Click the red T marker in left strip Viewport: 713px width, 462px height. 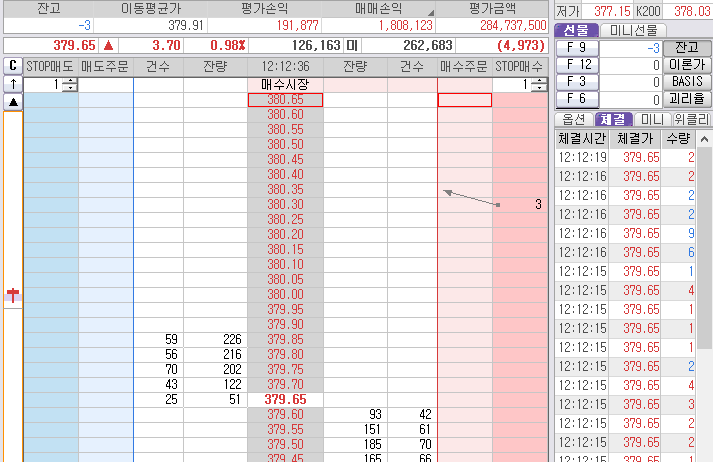click(x=13, y=296)
